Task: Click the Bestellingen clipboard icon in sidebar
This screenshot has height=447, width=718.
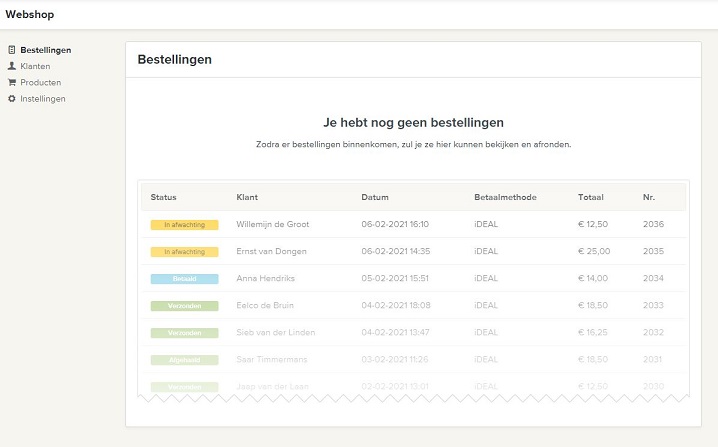Action: (12, 50)
